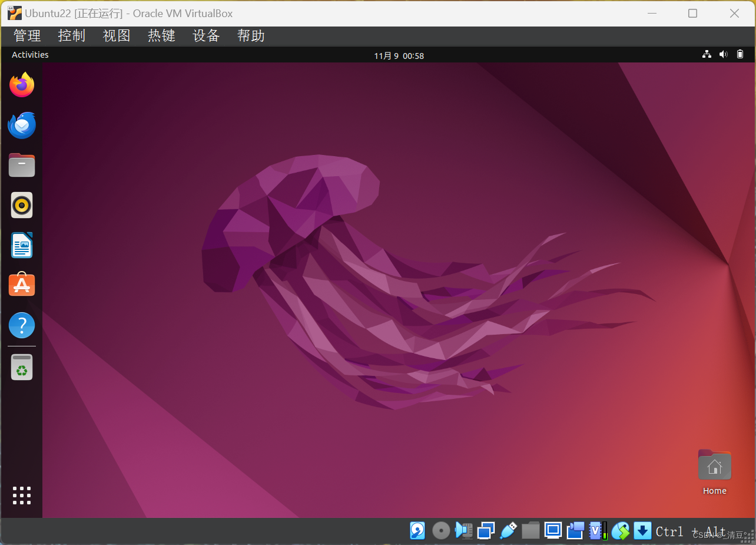Click the Activities button in Ubuntu top bar
Image resolution: width=756 pixels, height=545 pixels.
(x=30, y=55)
